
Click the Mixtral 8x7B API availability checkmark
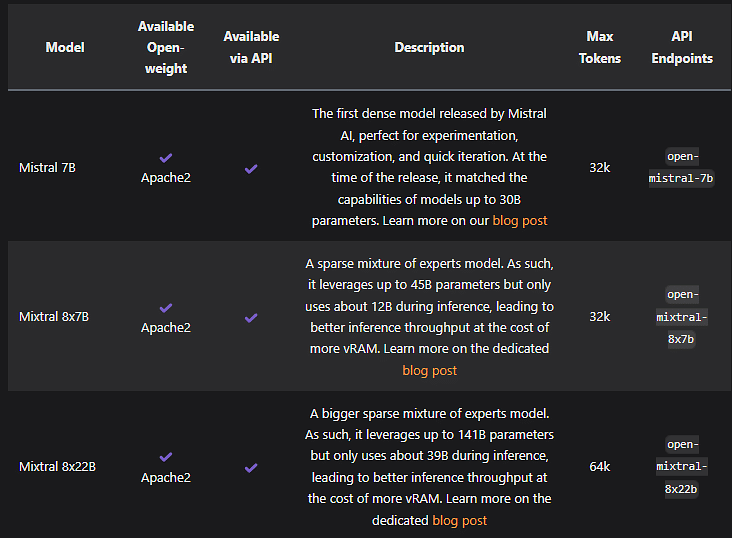coord(251,318)
